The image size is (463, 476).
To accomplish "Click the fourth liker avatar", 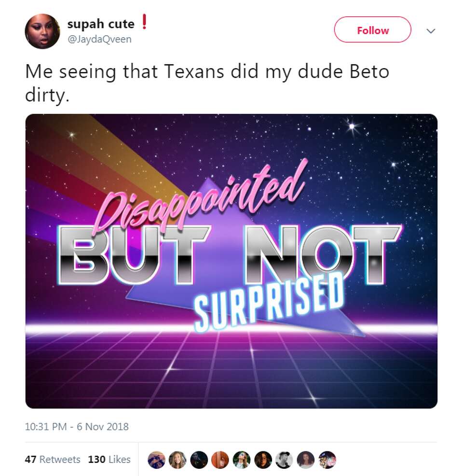I will 220,460.
